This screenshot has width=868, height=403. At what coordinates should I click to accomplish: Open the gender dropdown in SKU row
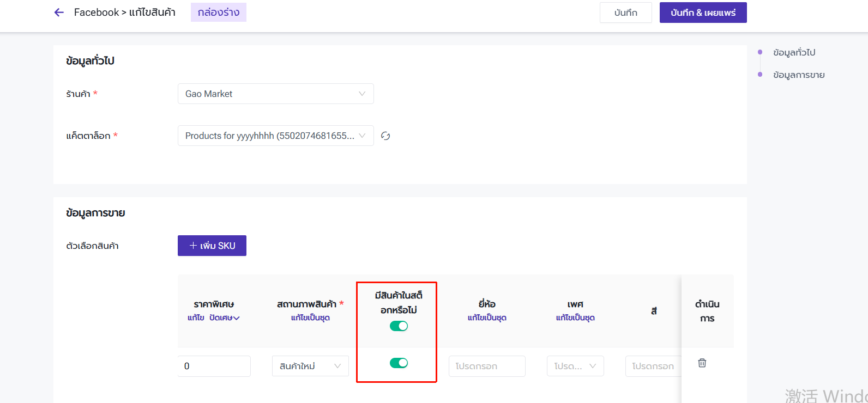(x=575, y=366)
